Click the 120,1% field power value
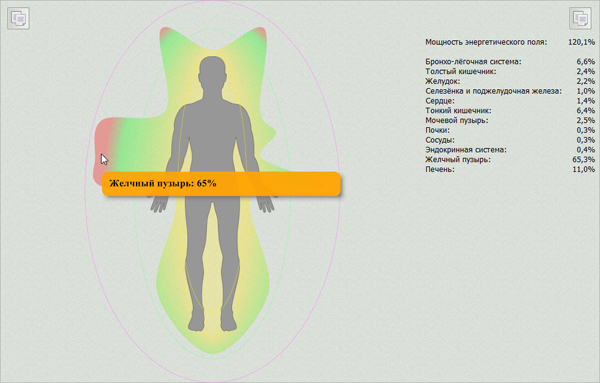Viewport: 600px width, 383px height. click(x=581, y=42)
